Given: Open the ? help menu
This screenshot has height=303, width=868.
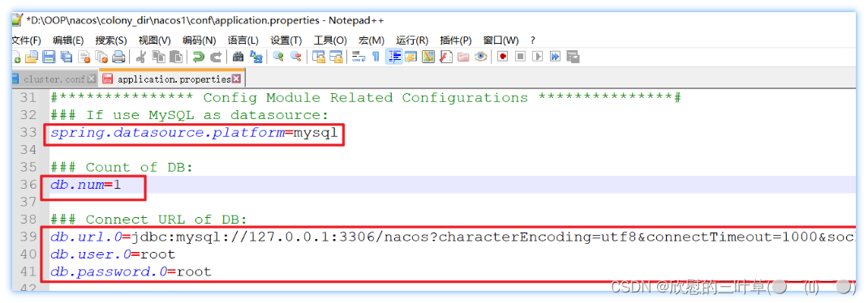Looking at the screenshot, I should (x=532, y=41).
